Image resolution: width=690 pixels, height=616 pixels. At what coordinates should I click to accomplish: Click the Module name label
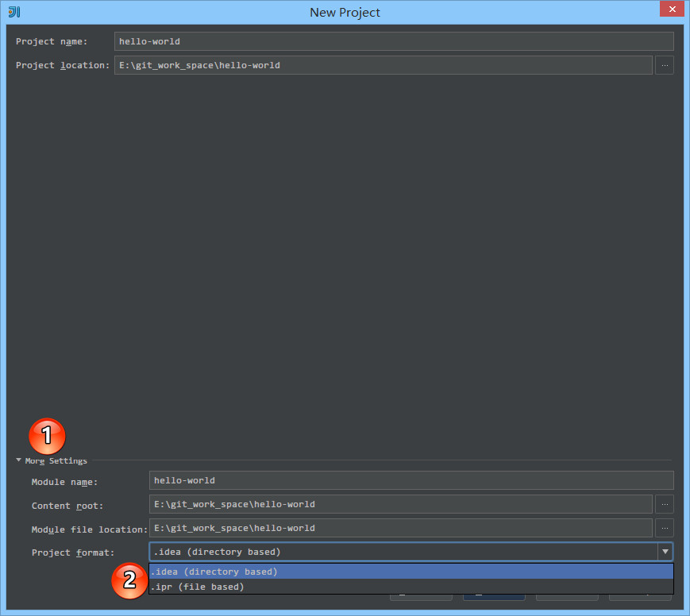coord(64,482)
